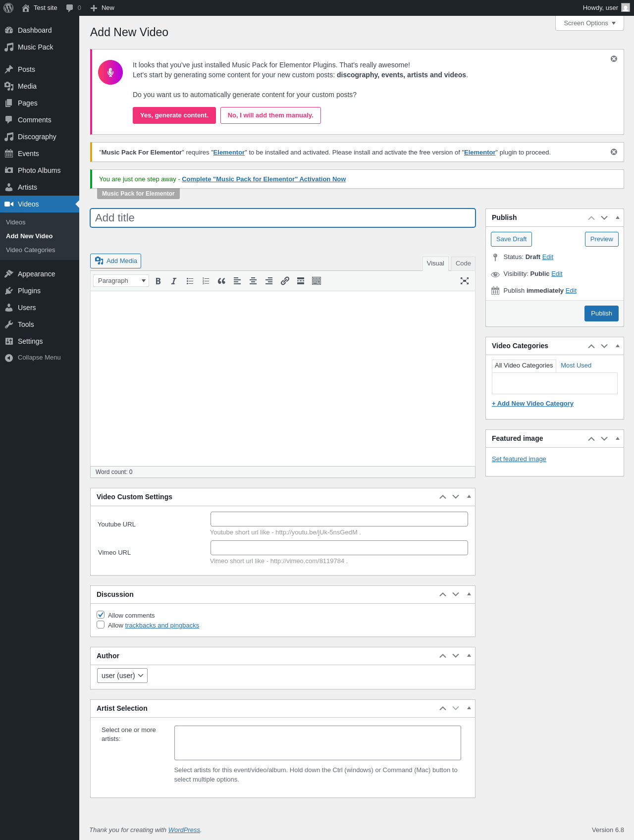Toggle Allow comments checkbox
Image resolution: width=634 pixels, height=840 pixels.
coord(101,615)
